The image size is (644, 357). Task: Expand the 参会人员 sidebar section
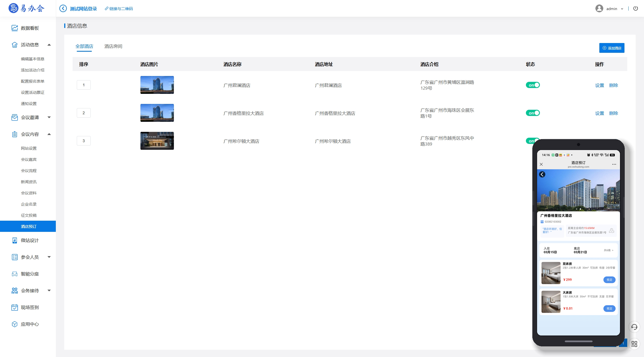[49, 257]
